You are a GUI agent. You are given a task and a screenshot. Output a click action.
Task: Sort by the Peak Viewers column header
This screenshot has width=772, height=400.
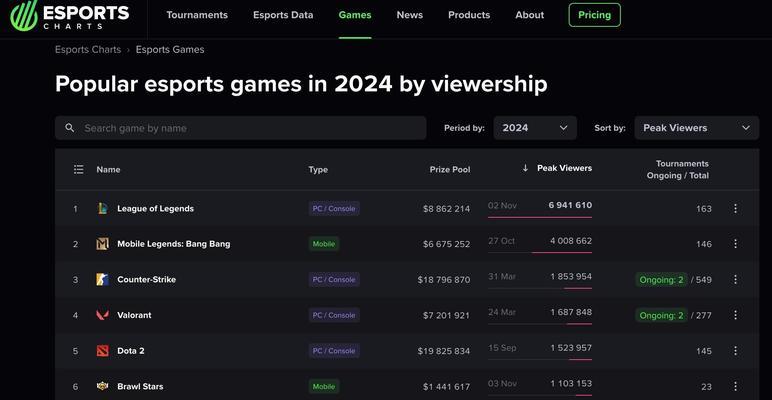click(564, 168)
